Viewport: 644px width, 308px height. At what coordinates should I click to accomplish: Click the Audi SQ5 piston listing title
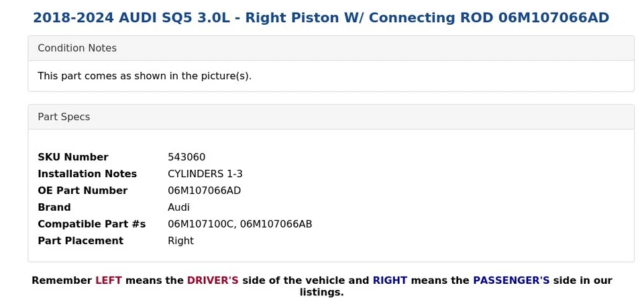(x=321, y=17)
